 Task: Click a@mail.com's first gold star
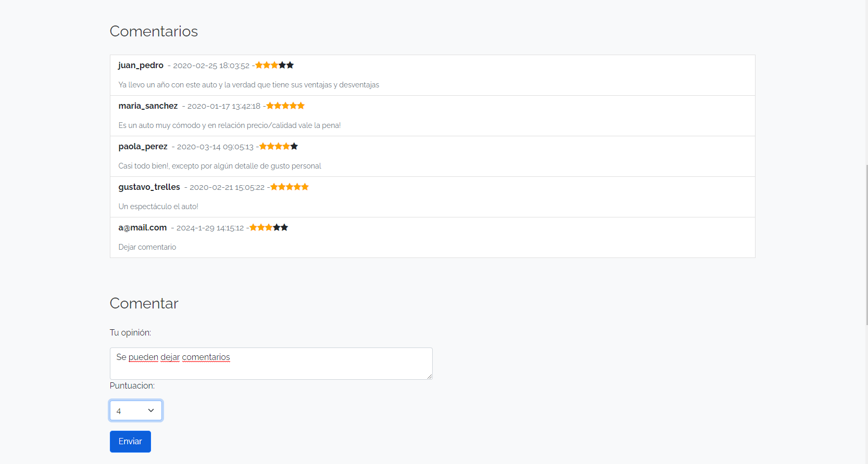coord(253,227)
